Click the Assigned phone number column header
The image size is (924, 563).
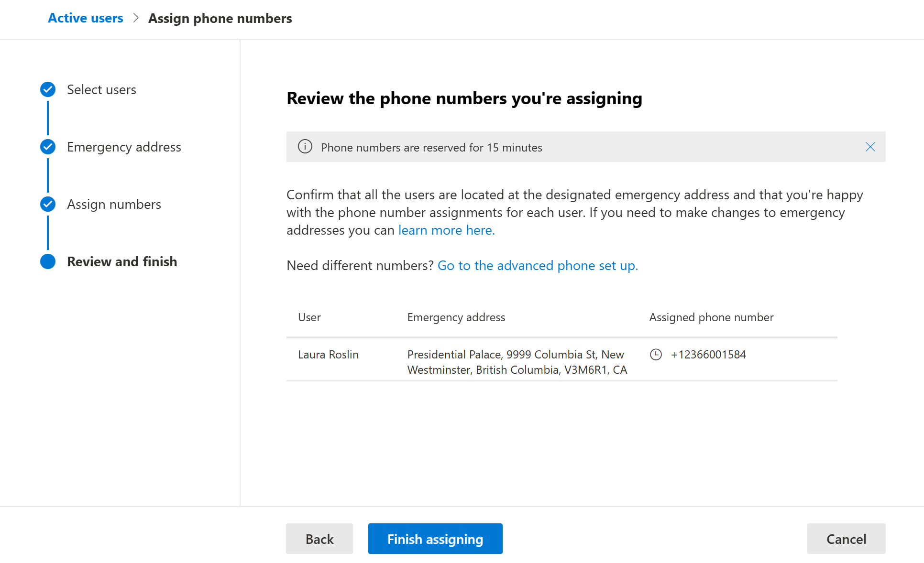[711, 317]
